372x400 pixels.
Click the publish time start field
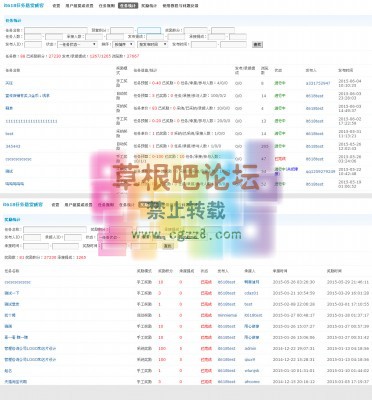coord(204,44)
